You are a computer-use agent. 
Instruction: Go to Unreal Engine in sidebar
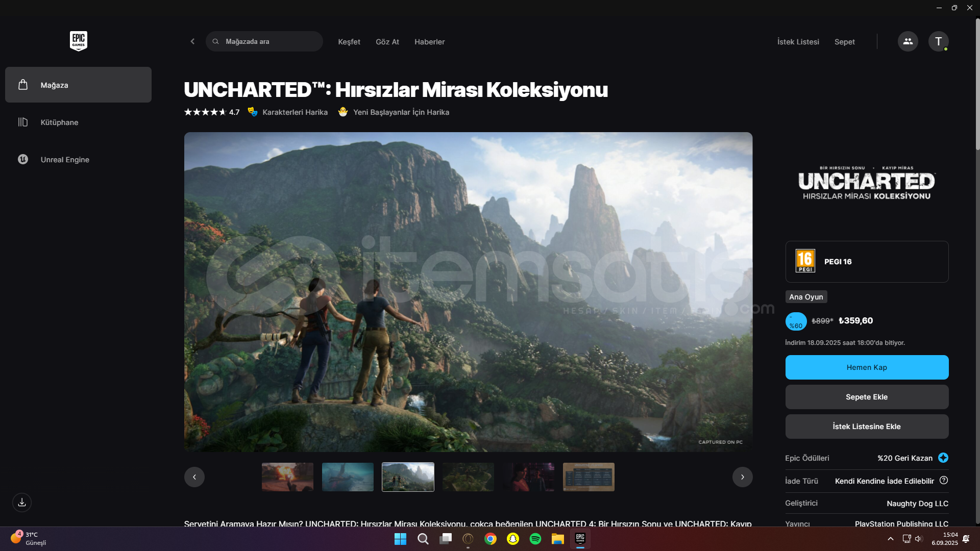click(65, 160)
